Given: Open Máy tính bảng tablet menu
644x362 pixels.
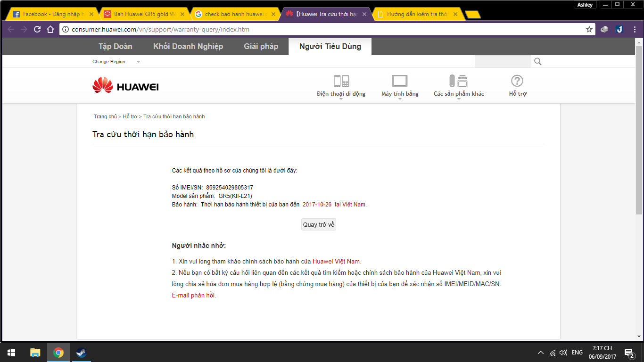Looking at the screenshot, I should point(400,86).
